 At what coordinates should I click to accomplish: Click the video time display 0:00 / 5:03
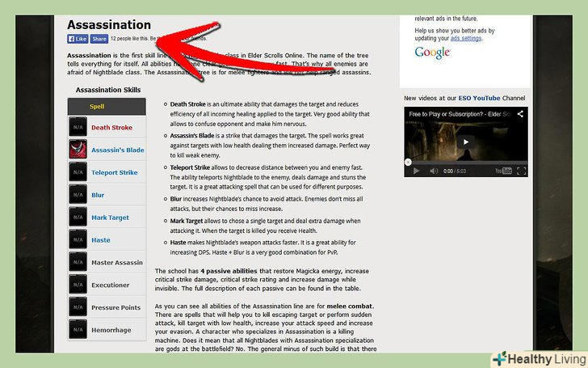[455, 171]
